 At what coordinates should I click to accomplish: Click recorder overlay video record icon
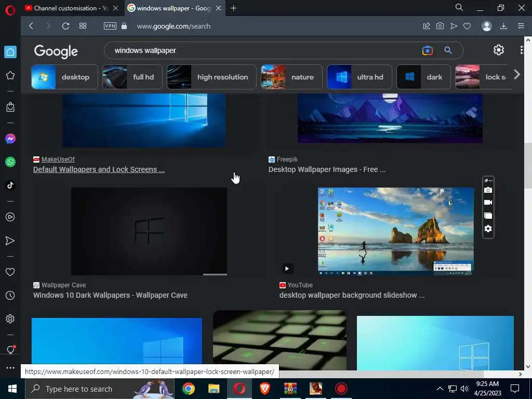coord(488,203)
